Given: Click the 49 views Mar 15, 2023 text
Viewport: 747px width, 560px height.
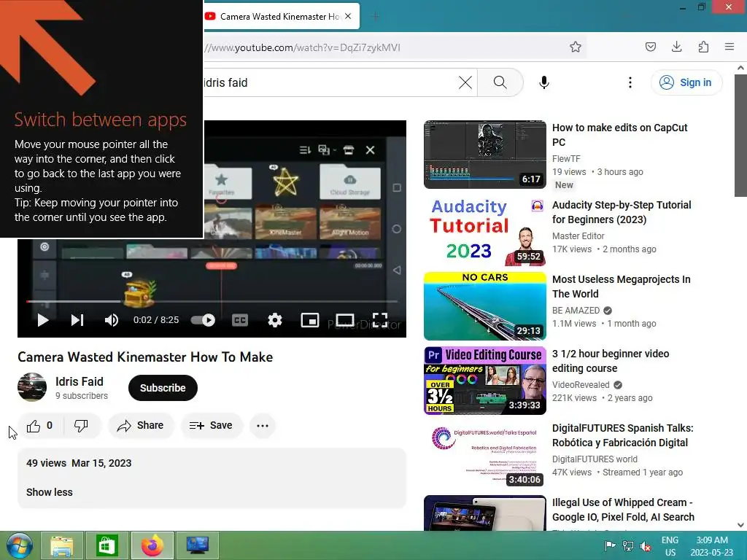Looking at the screenshot, I should (79, 463).
